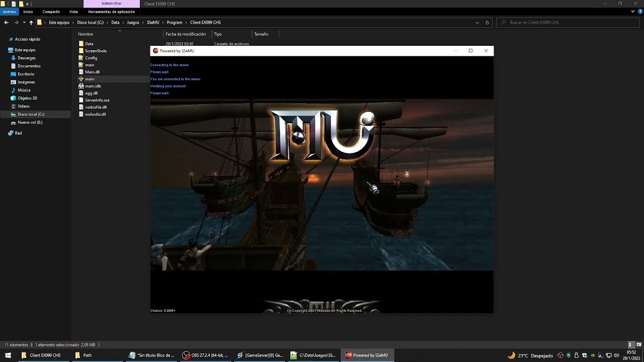Sort files by the Nombre column
Image resolution: width=644 pixels, height=362 pixels.
86,34
